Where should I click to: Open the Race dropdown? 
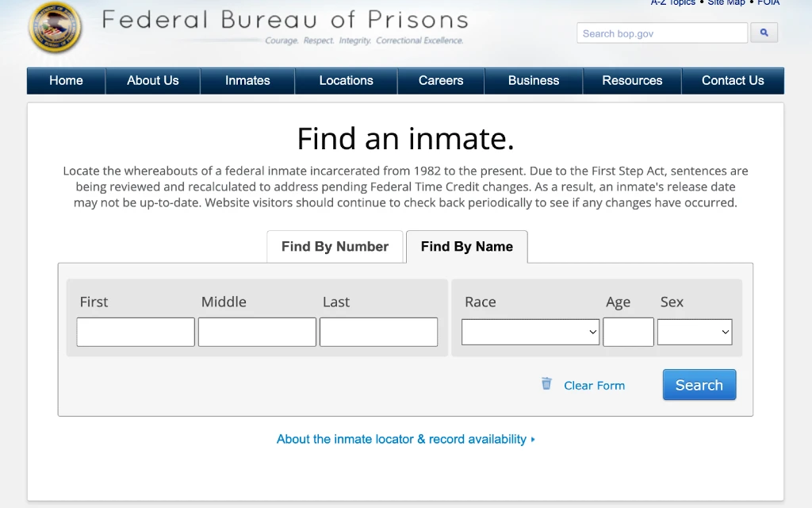530,332
